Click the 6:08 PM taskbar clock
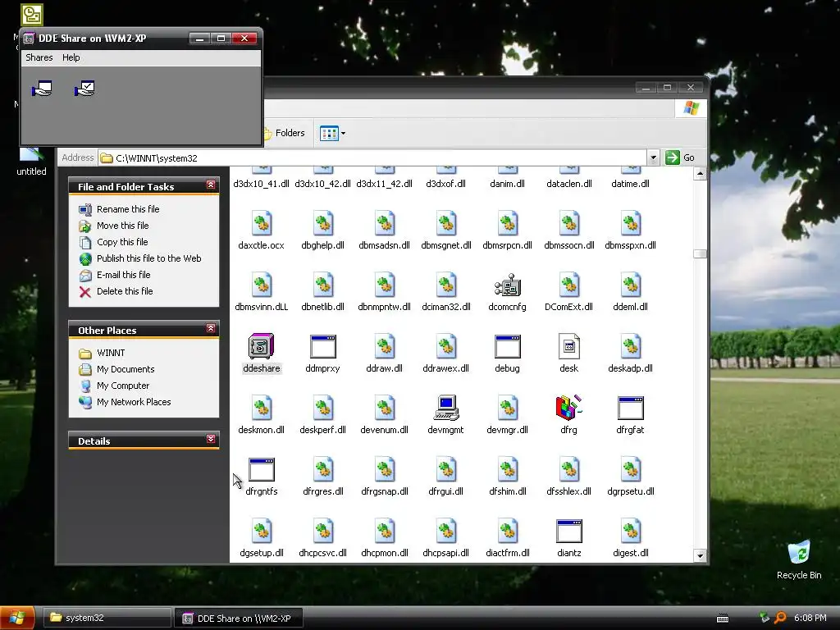The height and width of the screenshot is (630, 840). click(810, 618)
